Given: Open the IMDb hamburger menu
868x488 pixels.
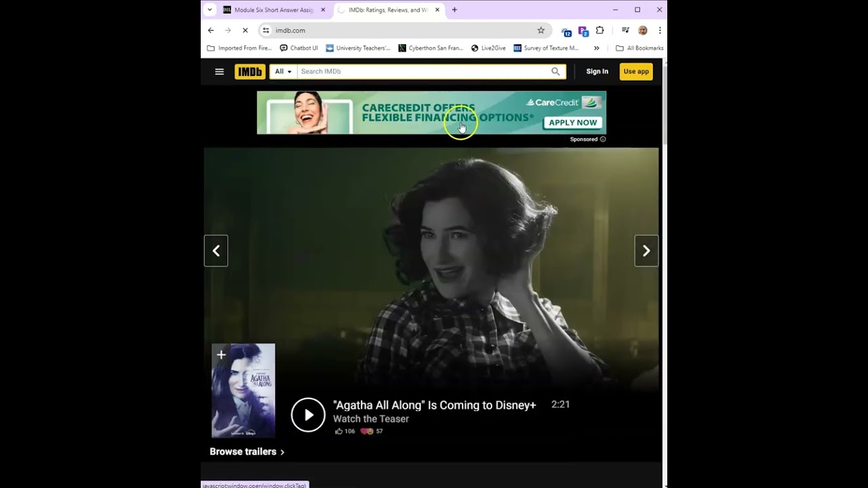Looking at the screenshot, I should click(x=219, y=71).
